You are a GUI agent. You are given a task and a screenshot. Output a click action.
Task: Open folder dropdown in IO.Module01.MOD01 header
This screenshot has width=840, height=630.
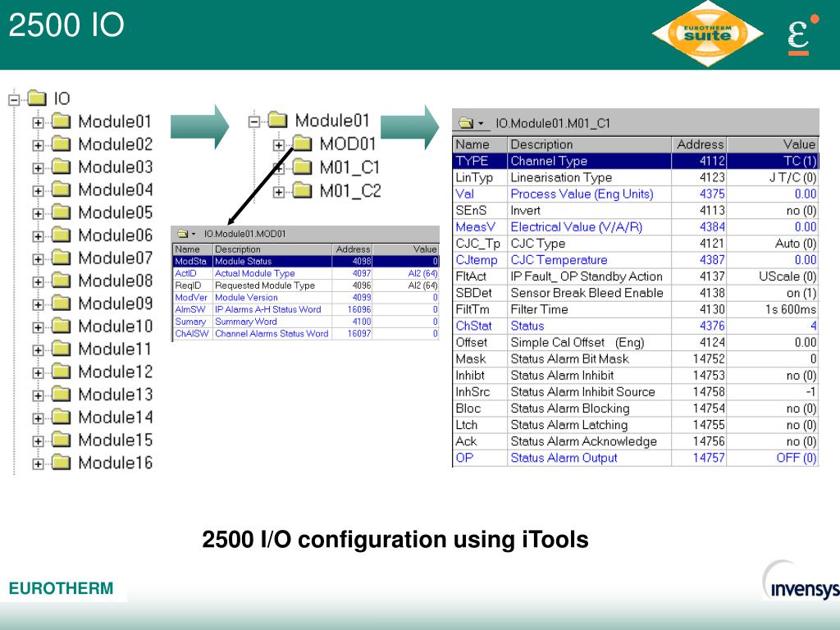194,234
